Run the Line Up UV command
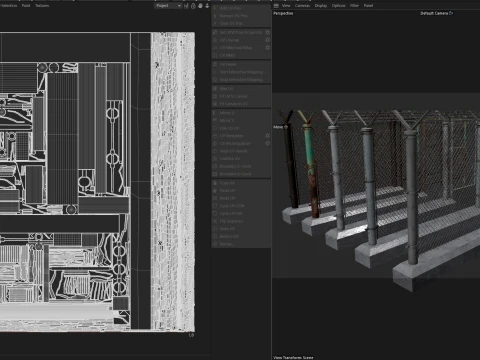 241,128
